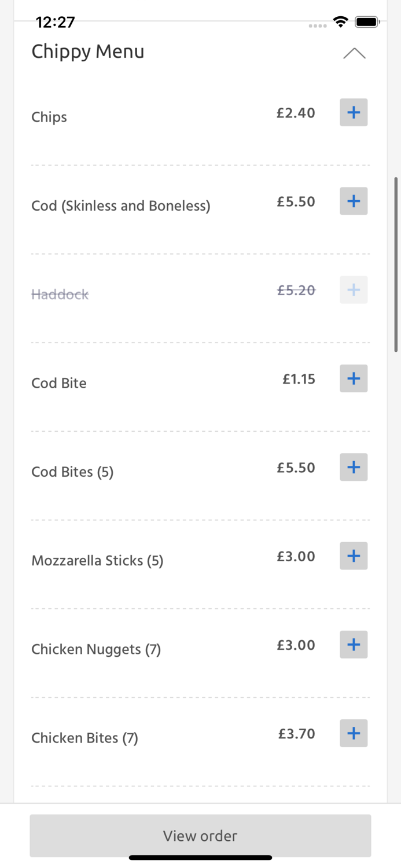Add Cod Bites (5) to the order
This screenshot has height=868, width=401.
click(x=354, y=468)
